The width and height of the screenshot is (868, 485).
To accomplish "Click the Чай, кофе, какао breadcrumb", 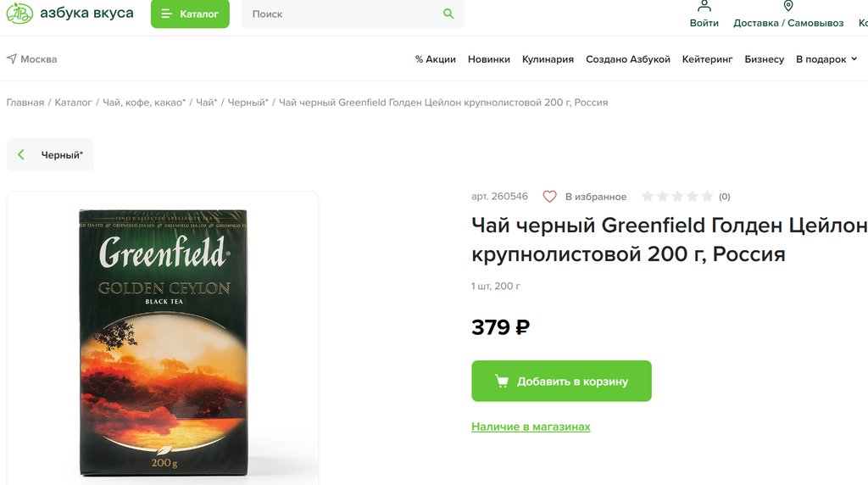I will (x=144, y=103).
